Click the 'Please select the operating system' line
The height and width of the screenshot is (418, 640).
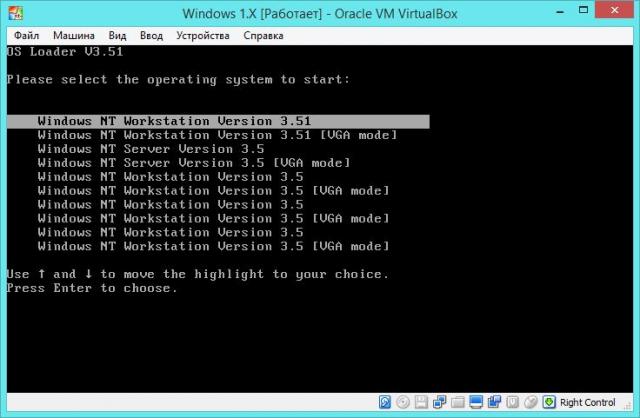pos(178,80)
